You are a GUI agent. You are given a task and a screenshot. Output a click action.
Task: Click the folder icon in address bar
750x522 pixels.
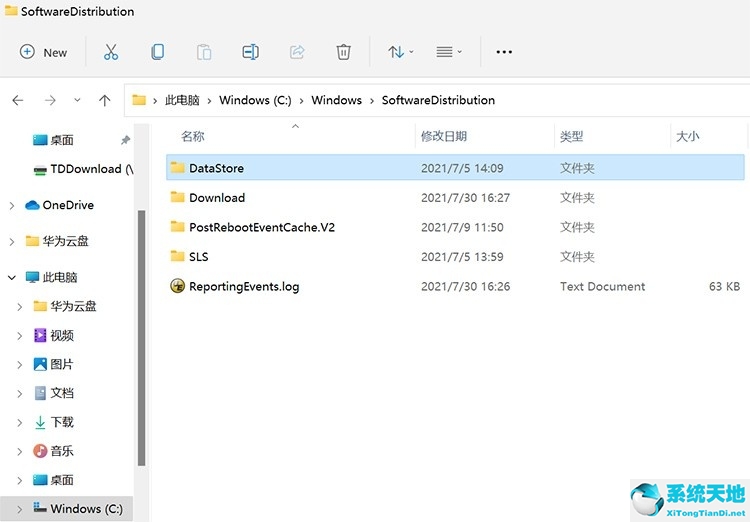coord(139,100)
